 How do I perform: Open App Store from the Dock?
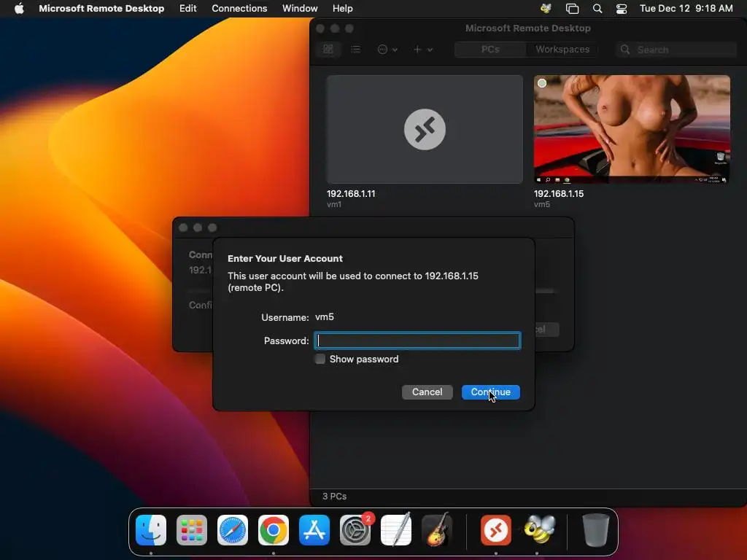click(x=314, y=530)
